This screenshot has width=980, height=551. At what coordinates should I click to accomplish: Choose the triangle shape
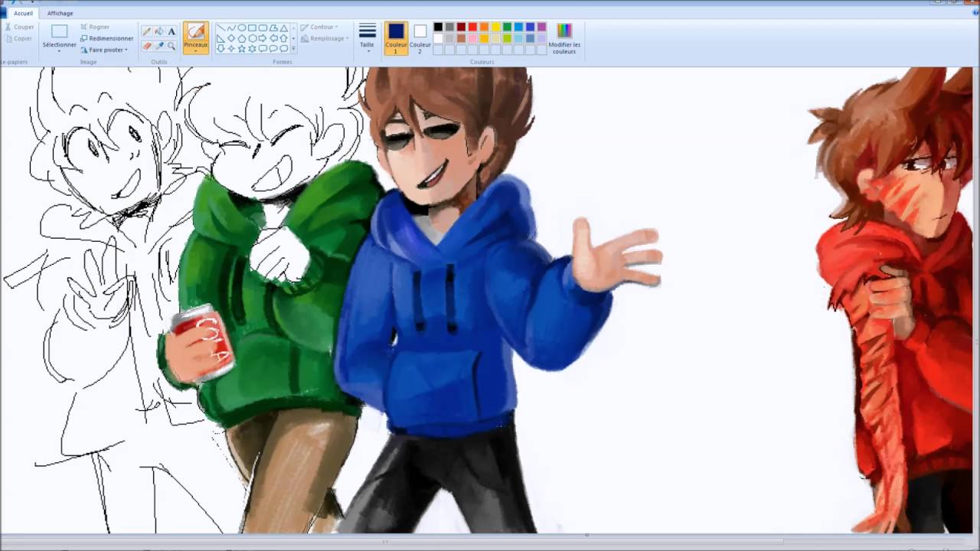[284, 28]
